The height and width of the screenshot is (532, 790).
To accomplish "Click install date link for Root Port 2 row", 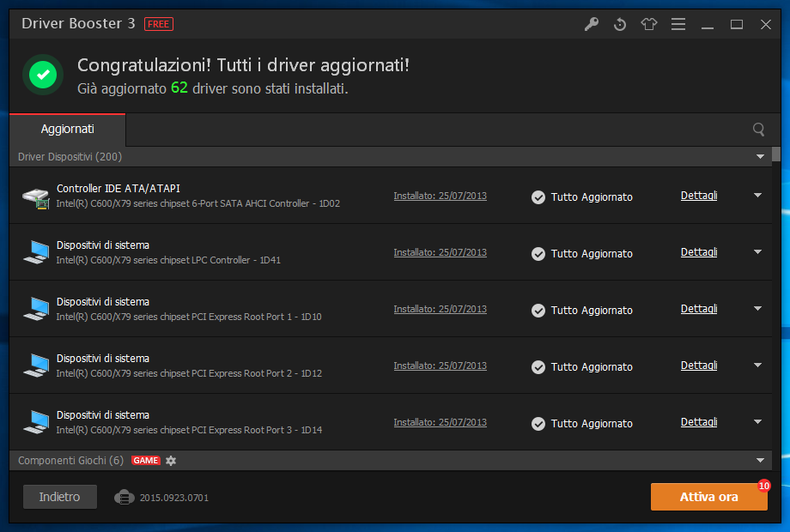I will (441, 366).
